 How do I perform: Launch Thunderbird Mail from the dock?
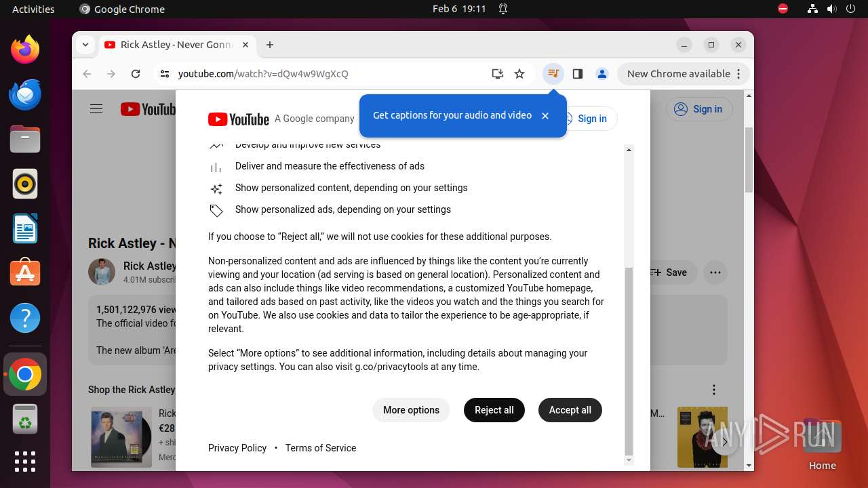coord(25,94)
